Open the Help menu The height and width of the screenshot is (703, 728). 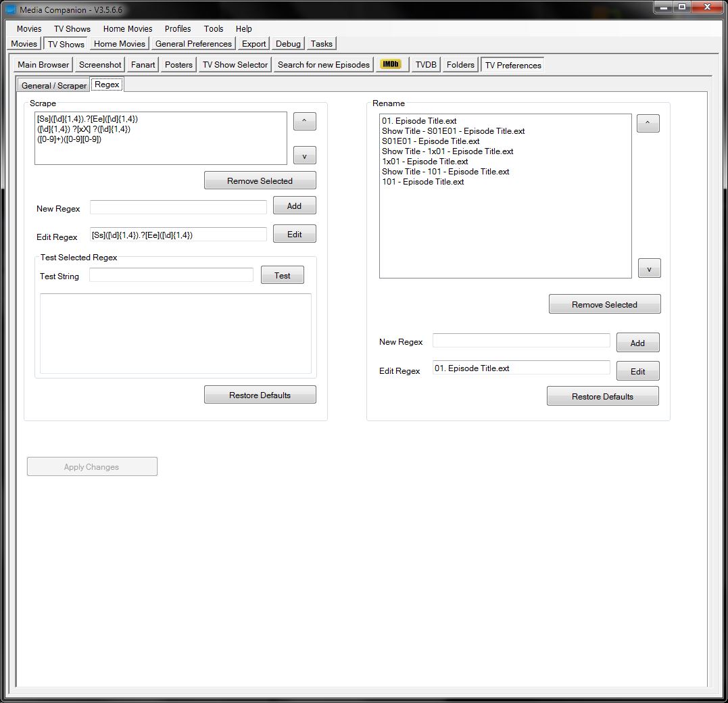point(244,29)
